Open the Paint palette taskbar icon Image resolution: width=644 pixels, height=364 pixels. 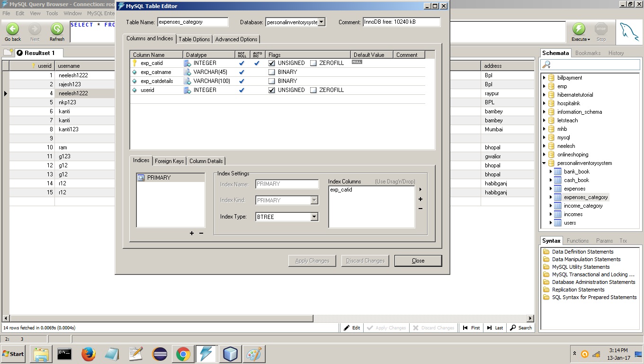coord(254,354)
